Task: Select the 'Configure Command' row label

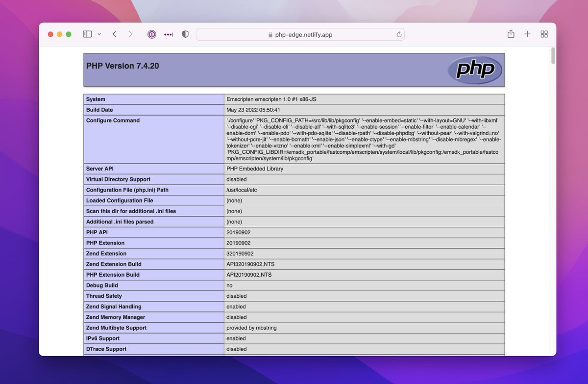Action: (113, 120)
